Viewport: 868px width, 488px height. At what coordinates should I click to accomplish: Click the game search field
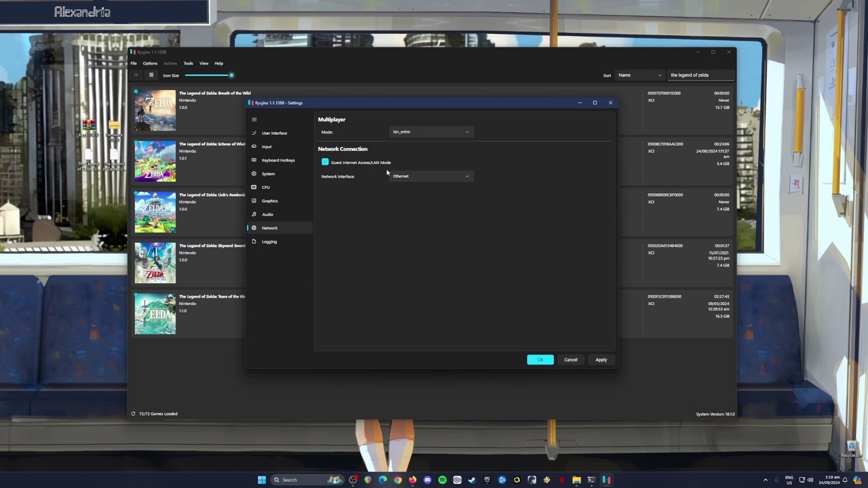[x=701, y=75]
